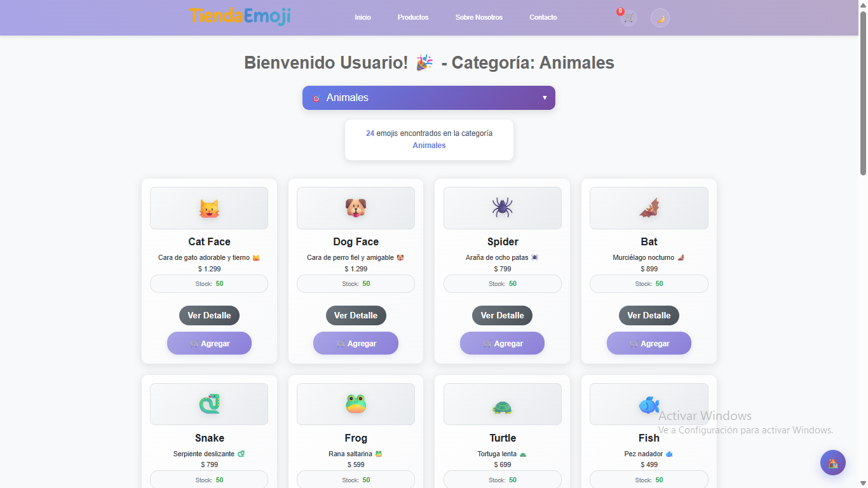
Task: Click Ver Detalle for Dog Face
Action: pyautogui.click(x=356, y=315)
